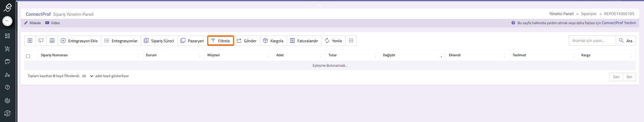This screenshot has height=122, width=644.
Task: Open Sipariş Süreci
Action: 159,41
